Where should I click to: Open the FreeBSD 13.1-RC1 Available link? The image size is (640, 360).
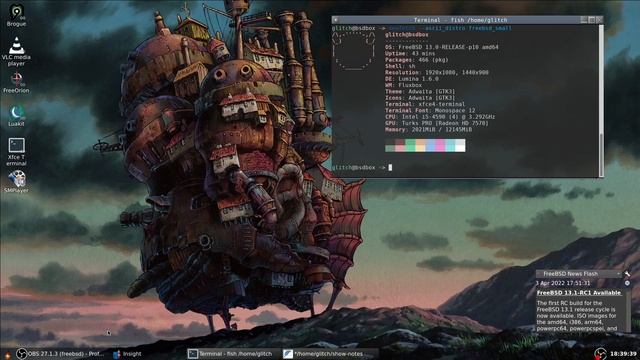pos(578,293)
